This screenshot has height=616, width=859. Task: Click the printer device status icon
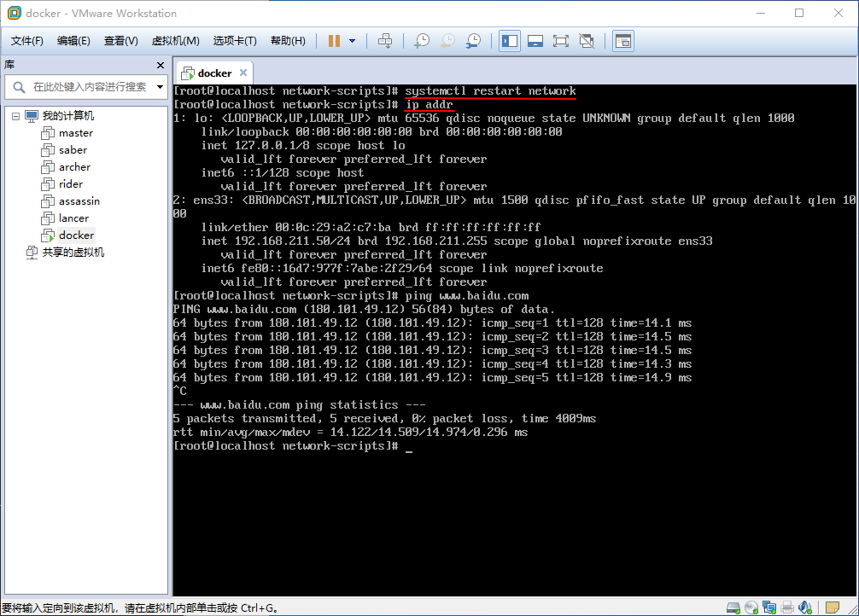[x=786, y=607]
